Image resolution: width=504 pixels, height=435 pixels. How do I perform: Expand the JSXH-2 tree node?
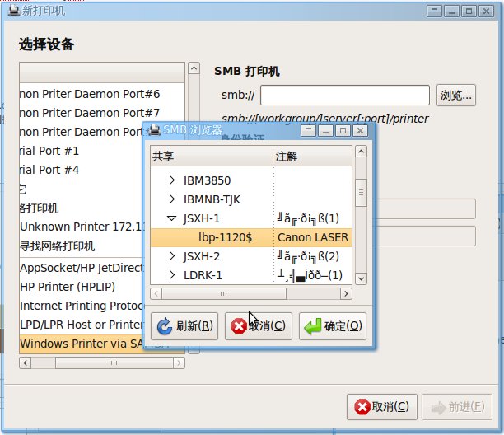[x=171, y=256]
